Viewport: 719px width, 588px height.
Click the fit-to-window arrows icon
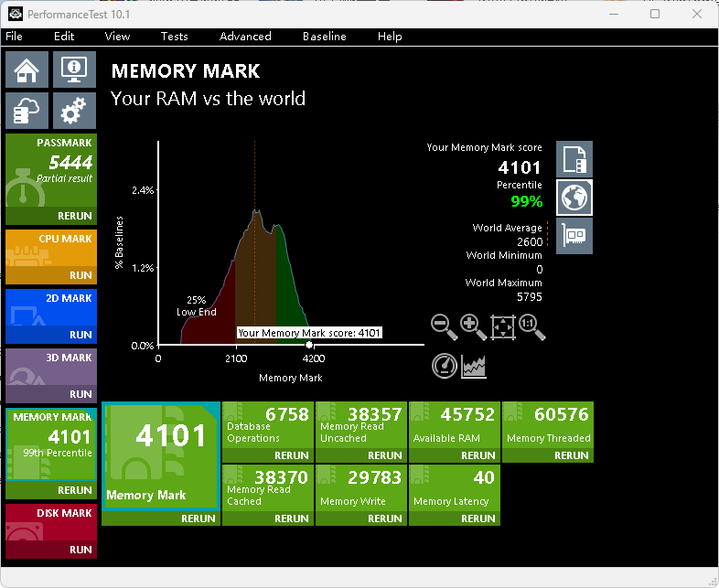(x=503, y=327)
